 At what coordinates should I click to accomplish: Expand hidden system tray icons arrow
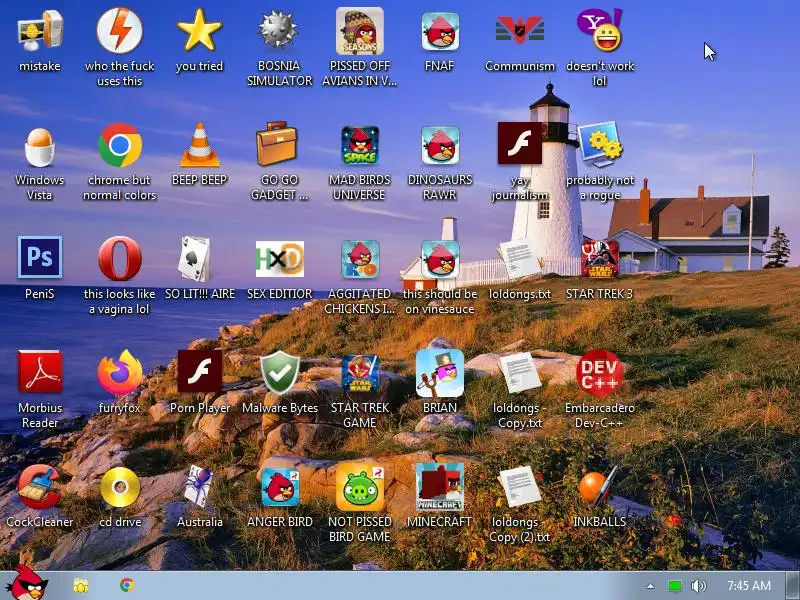(651, 586)
